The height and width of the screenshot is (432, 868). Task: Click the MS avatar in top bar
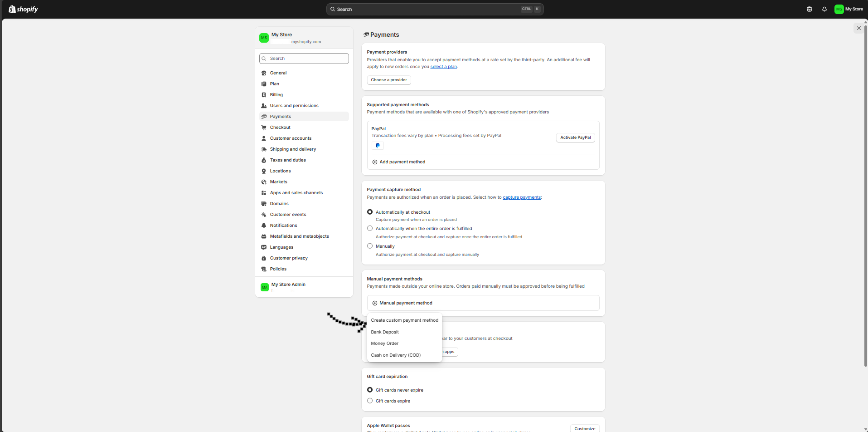tap(839, 9)
